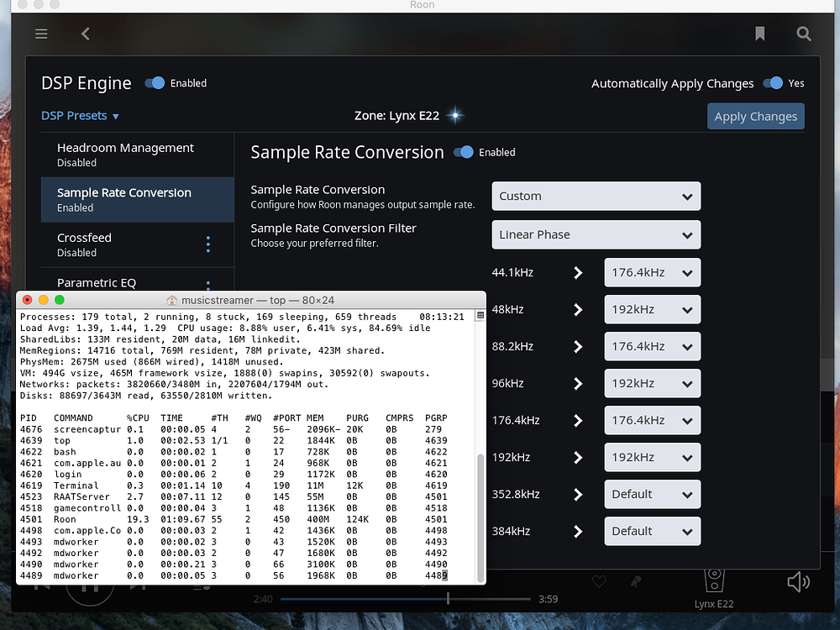Screen dimensions: 840x630
Task: Disable the DSP Engine toggle
Action: coord(153,82)
